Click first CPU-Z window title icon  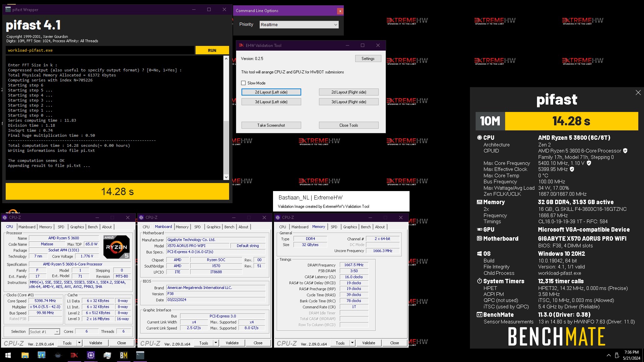tap(5, 218)
